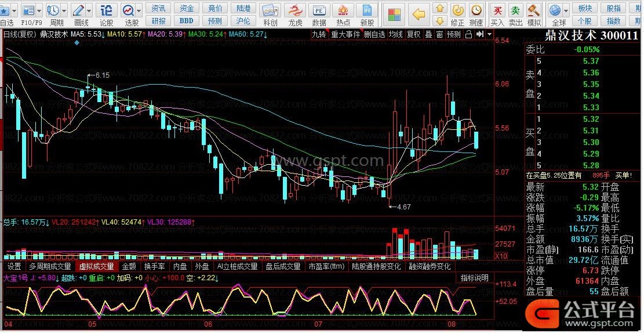Toggle 复权 price adjustment

pyautogui.click(x=413, y=35)
